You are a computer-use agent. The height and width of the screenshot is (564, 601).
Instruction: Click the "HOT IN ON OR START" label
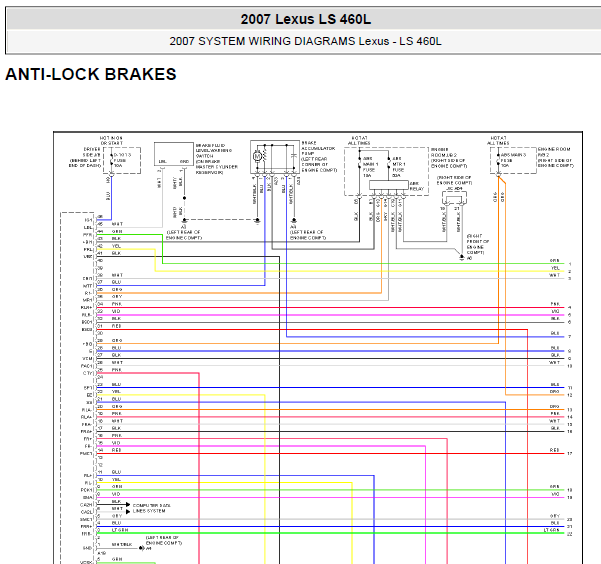(x=112, y=140)
